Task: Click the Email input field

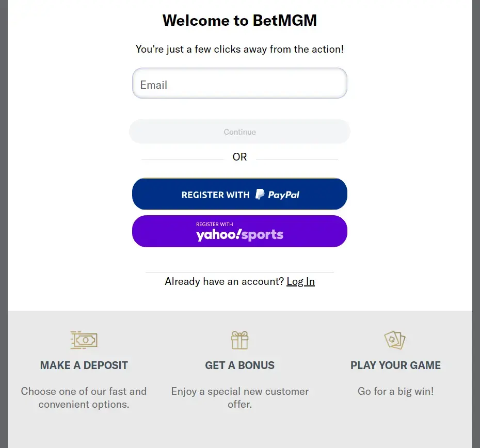Action: click(x=239, y=83)
